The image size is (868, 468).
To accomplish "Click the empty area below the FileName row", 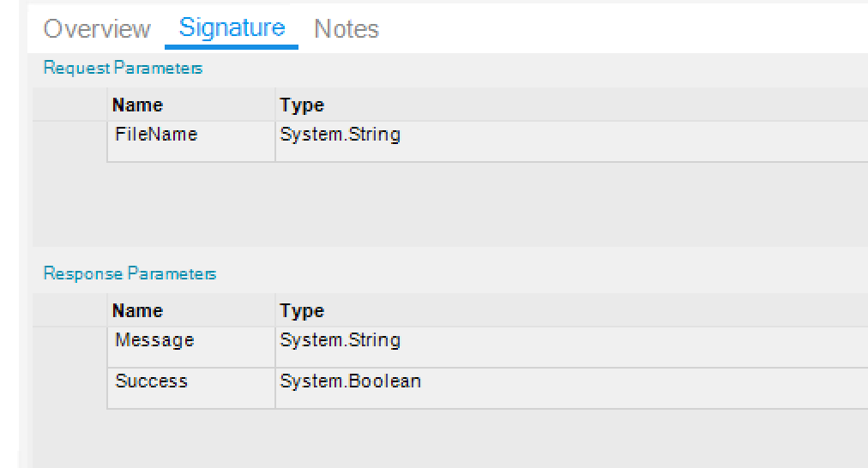I will tap(429, 204).
